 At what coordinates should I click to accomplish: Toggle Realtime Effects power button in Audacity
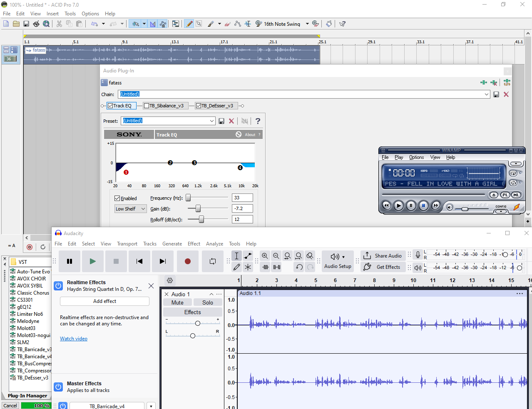click(x=59, y=286)
